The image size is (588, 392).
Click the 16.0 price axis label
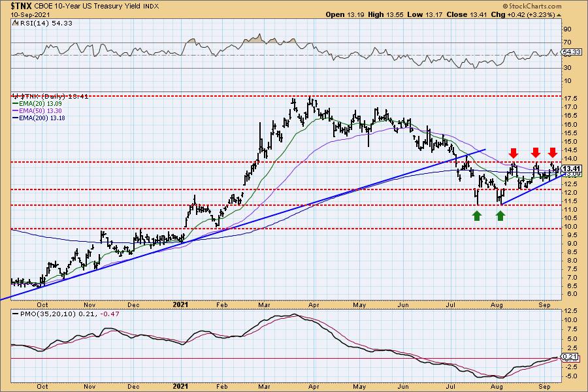569,125
